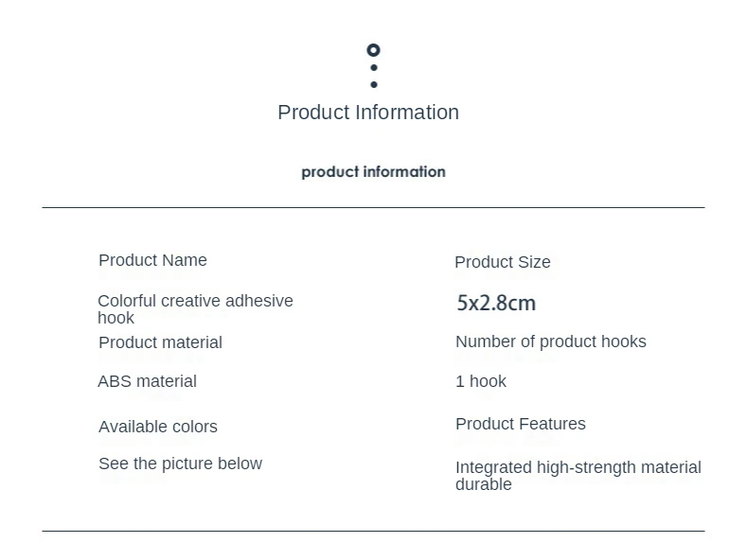Click the "Product Size" label
The width and height of the screenshot is (747, 560).
[x=502, y=262]
